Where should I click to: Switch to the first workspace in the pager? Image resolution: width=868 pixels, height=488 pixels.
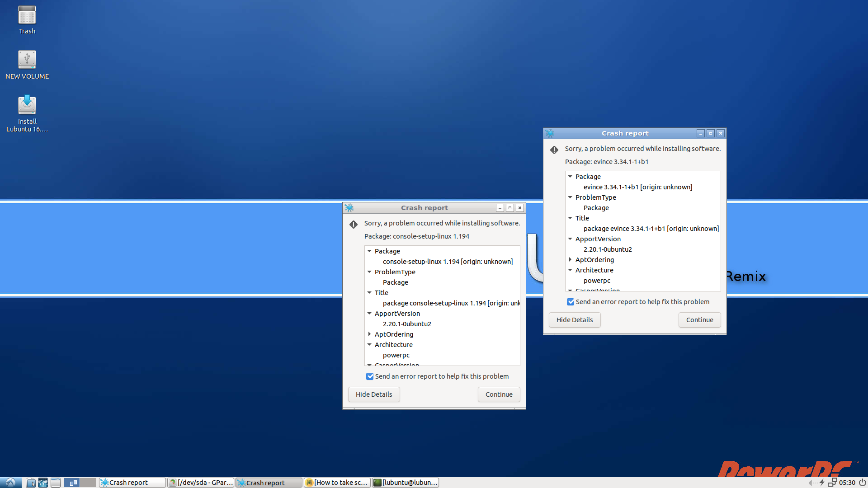point(71,483)
